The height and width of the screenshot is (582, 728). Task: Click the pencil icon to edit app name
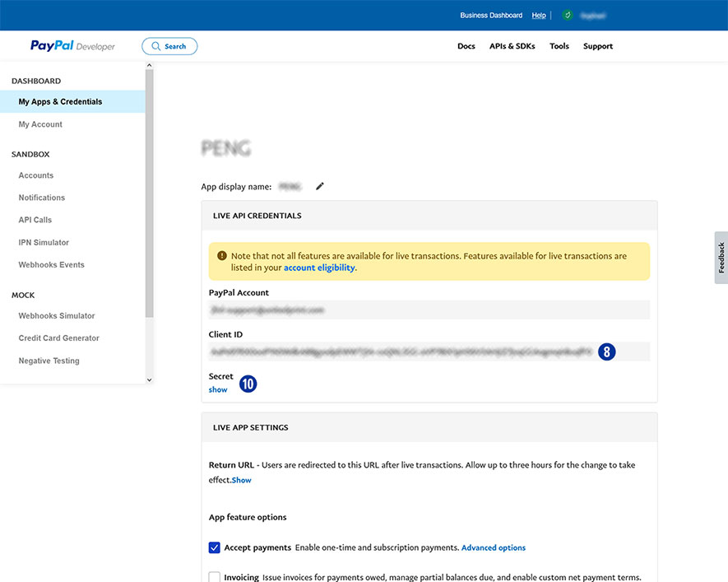320,186
